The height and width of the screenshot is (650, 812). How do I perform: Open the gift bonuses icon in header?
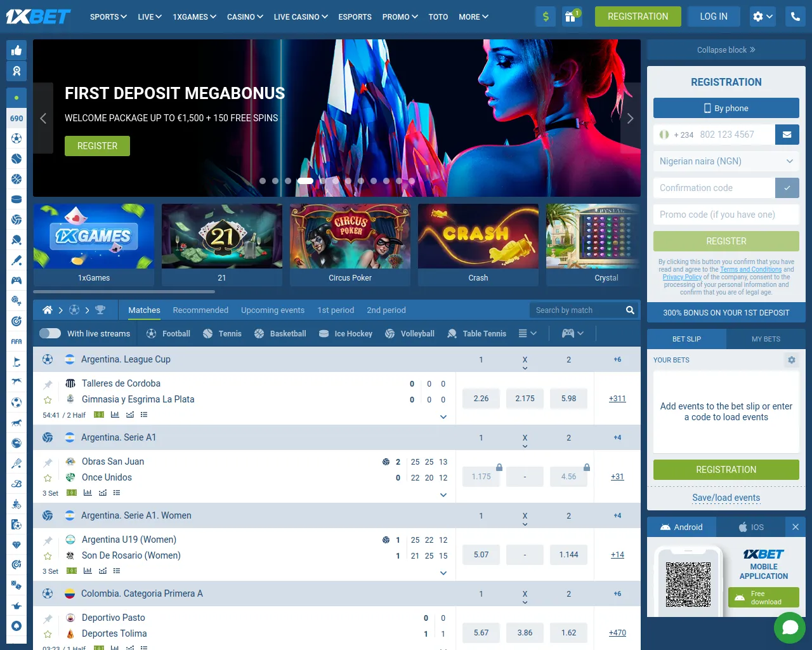572,17
